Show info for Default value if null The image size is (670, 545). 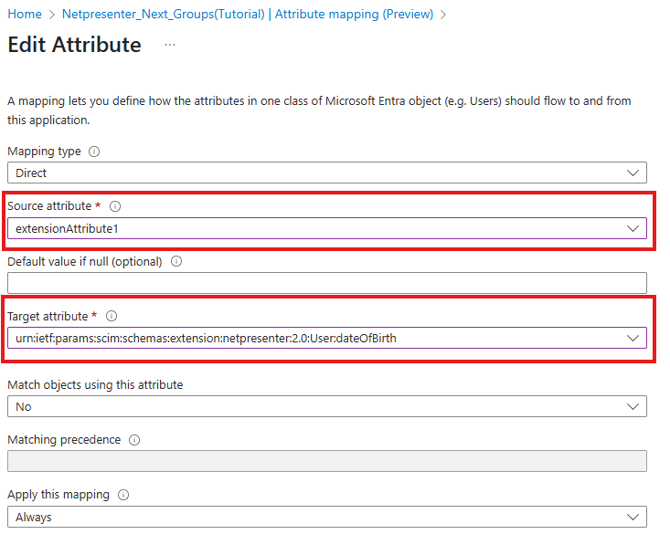click(177, 261)
